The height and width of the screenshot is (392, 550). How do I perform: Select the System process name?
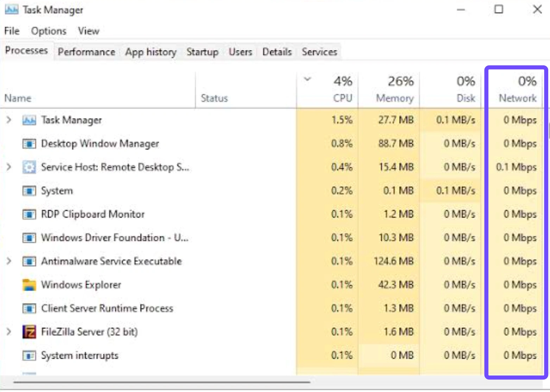pyautogui.click(x=57, y=191)
